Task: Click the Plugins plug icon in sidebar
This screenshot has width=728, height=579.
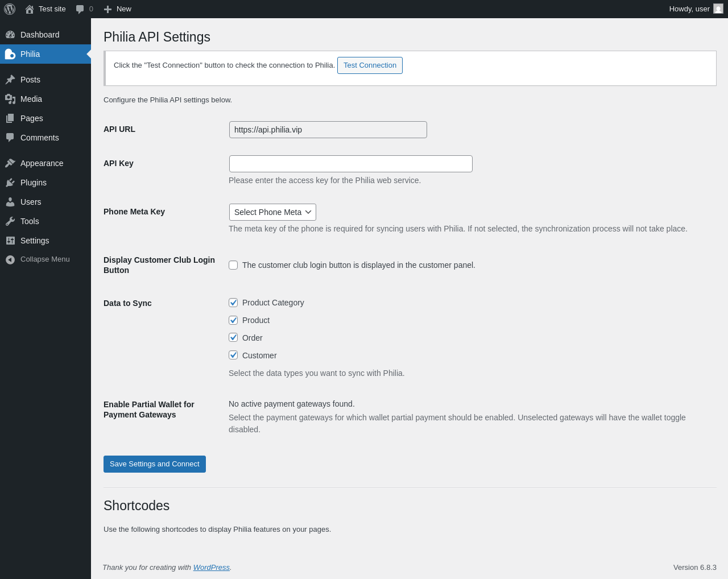Action: 10,183
